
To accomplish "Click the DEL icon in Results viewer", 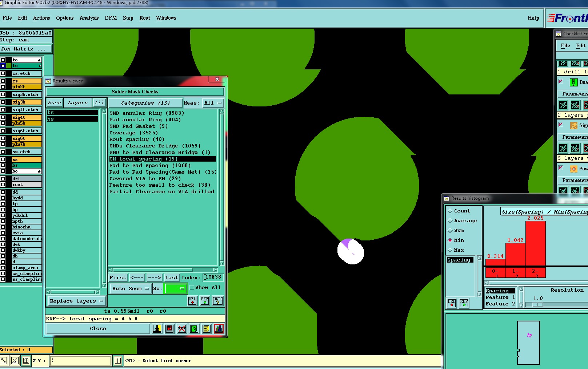I will point(192,301).
